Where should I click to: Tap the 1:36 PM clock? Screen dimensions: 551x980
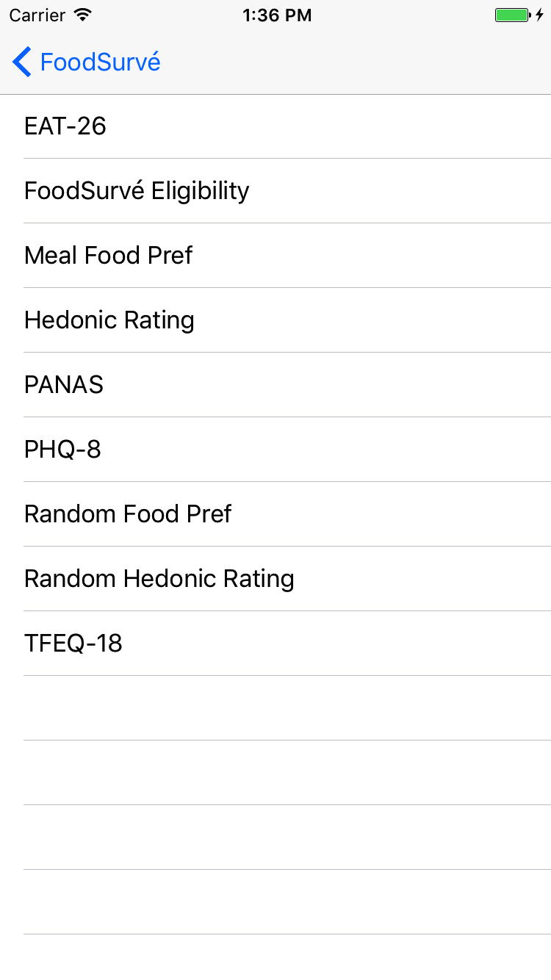coord(277,15)
